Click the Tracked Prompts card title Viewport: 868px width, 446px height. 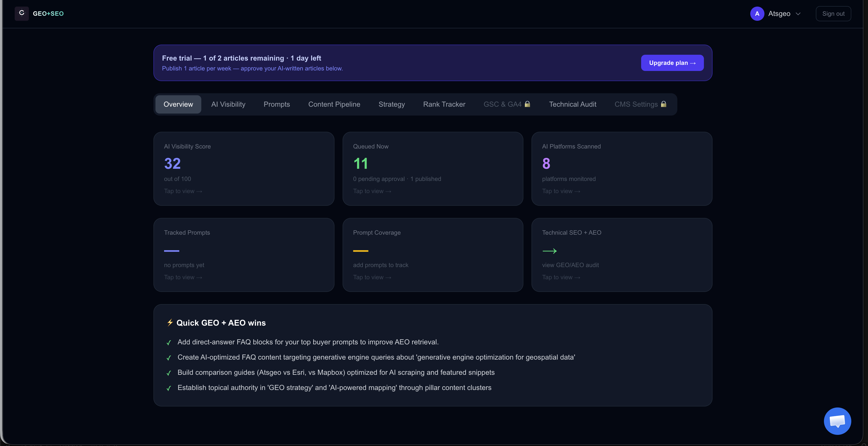187,233
